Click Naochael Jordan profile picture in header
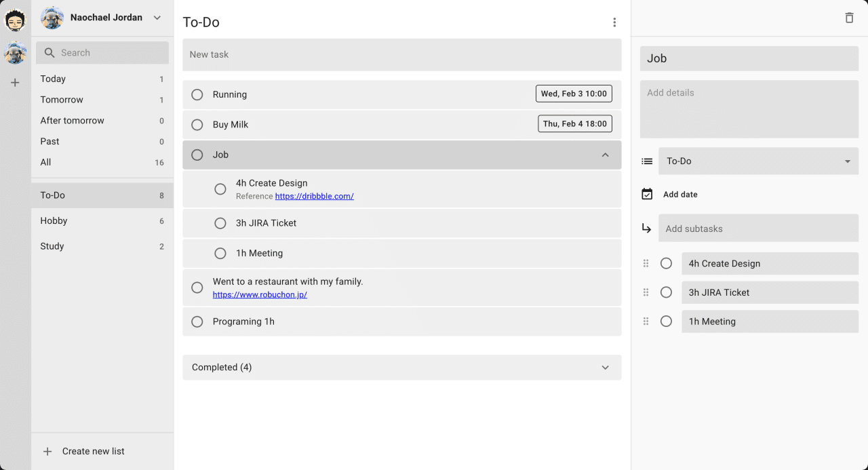The width and height of the screenshot is (868, 470). pyautogui.click(x=52, y=18)
